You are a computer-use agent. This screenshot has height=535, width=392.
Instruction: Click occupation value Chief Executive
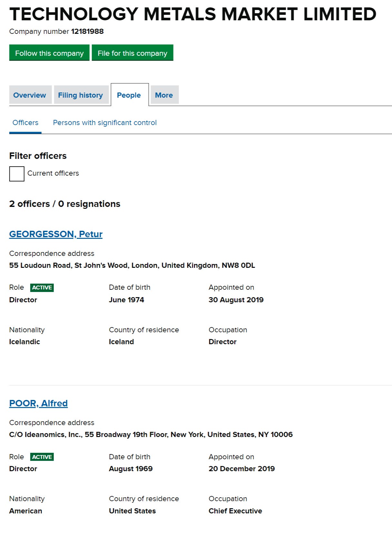point(235,511)
